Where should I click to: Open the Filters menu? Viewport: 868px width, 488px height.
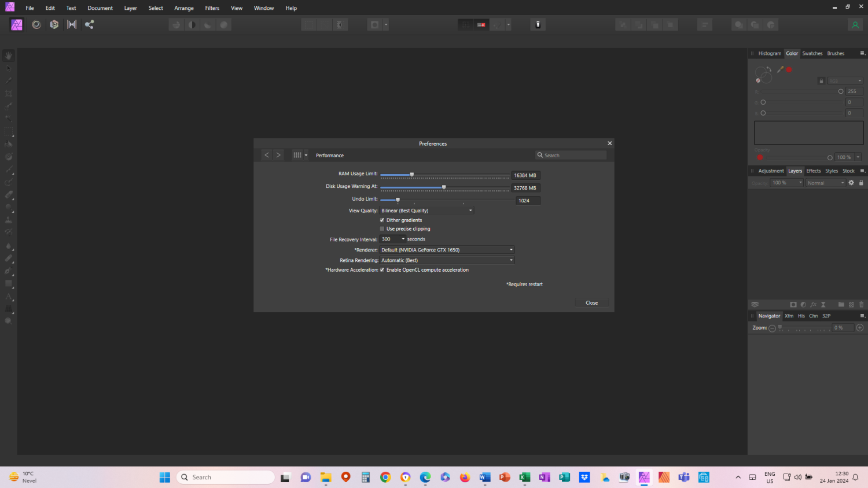coord(212,8)
